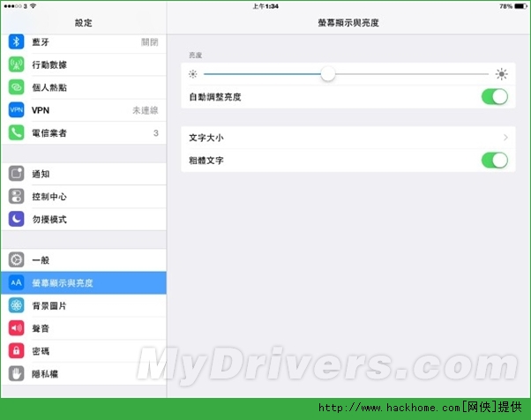This screenshot has height=420, width=531.
Task: Open VPN settings row
Action: tap(84, 110)
